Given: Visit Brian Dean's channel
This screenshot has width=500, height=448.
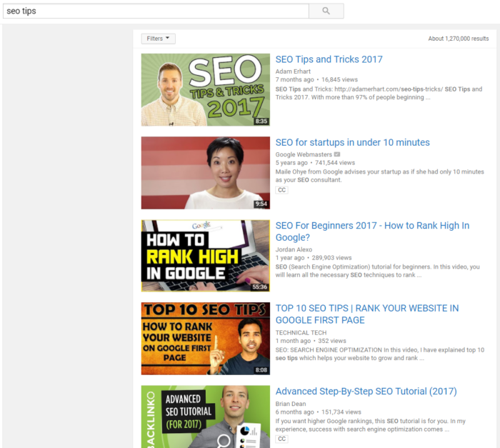Looking at the screenshot, I should point(291,404).
